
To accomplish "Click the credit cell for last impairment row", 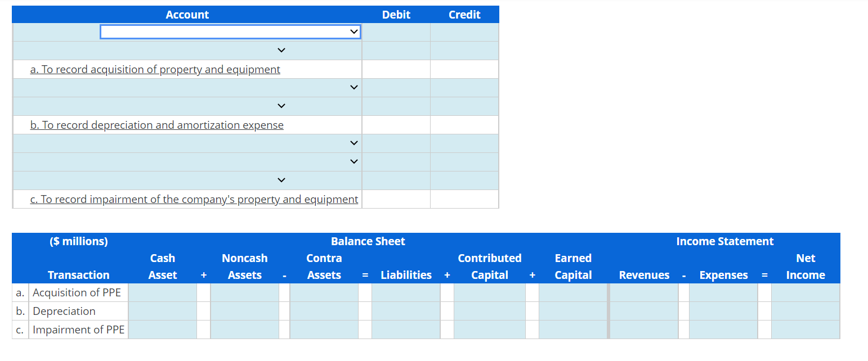I will 464,180.
